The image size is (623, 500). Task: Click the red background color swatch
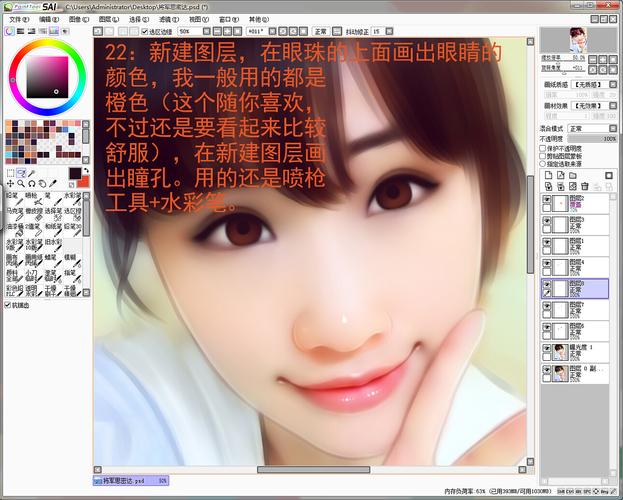coord(85,181)
